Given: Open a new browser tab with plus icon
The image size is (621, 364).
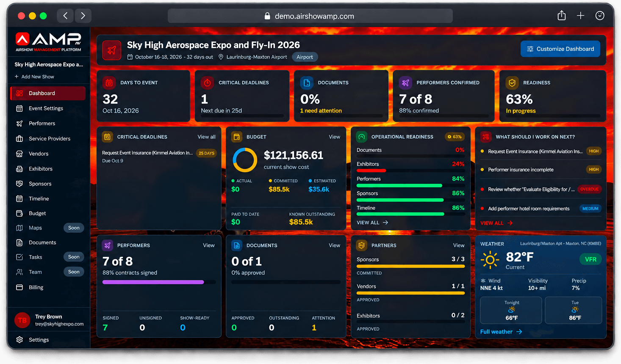Looking at the screenshot, I should 581,16.
